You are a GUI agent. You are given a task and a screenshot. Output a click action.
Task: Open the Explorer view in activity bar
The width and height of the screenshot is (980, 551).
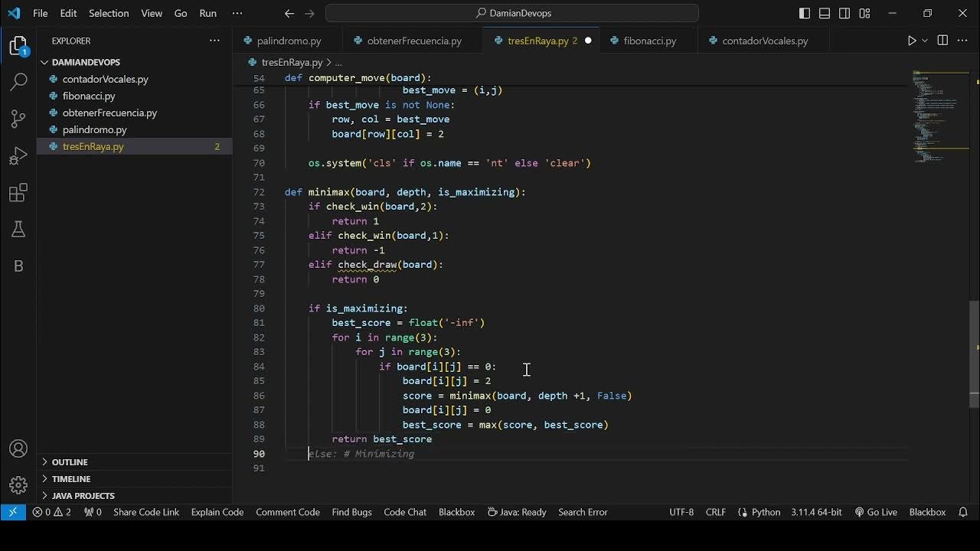(18, 46)
